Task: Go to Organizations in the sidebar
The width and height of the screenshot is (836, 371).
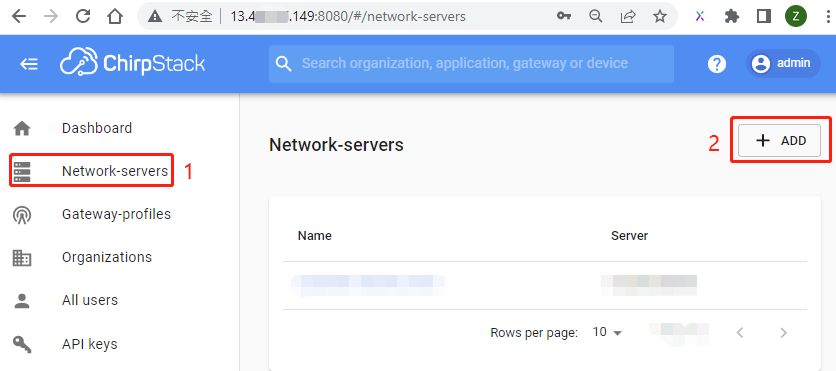Action: click(107, 257)
